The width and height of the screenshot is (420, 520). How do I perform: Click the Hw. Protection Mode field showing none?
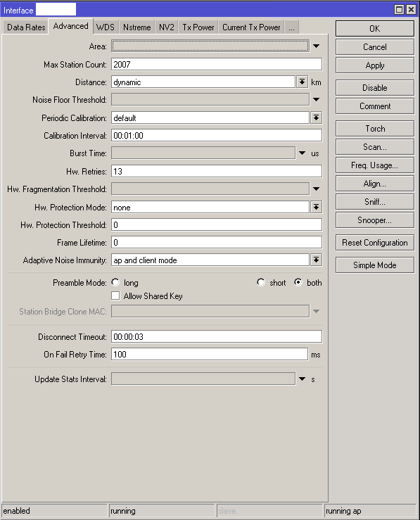click(x=210, y=208)
